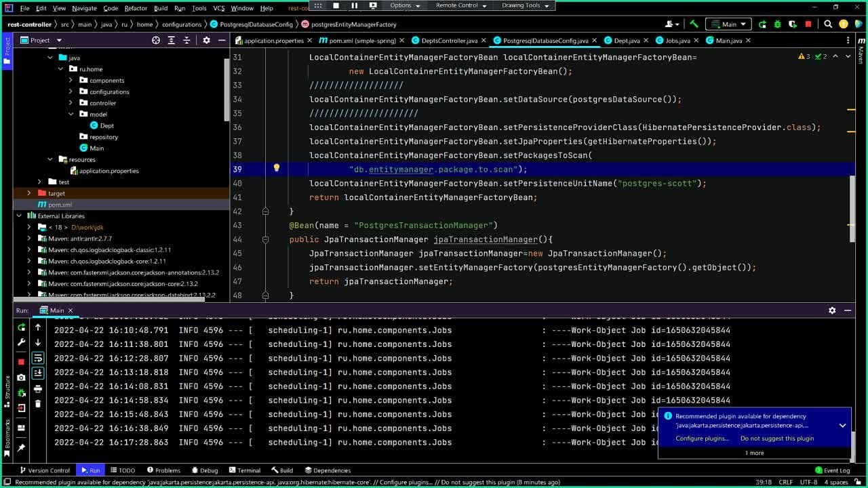Expand the components package folder
The image size is (868, 488).
(x=71, y=81)
